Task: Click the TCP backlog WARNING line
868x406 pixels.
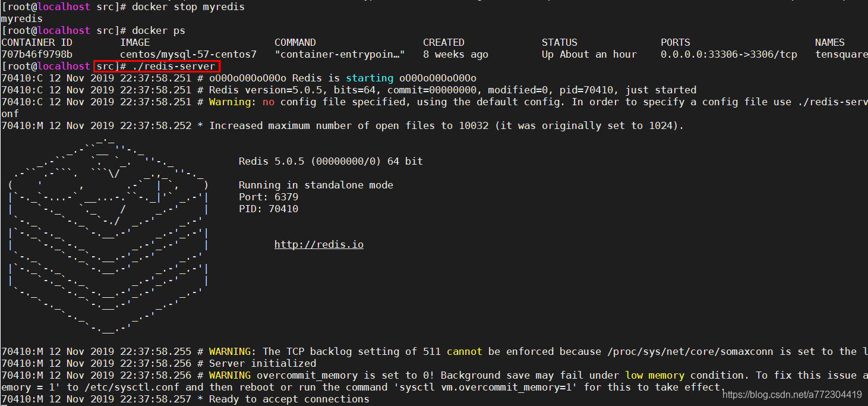Action: click(434, 351)
